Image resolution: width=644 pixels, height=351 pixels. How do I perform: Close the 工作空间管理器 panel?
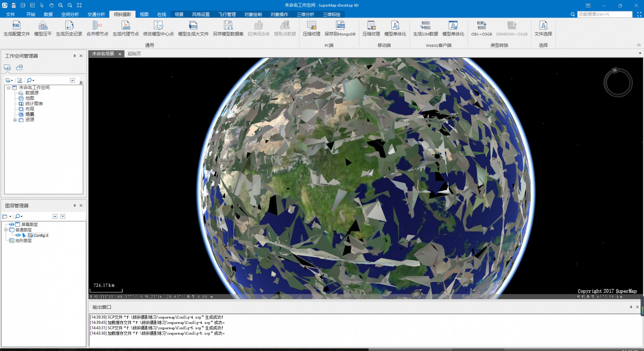81,56
